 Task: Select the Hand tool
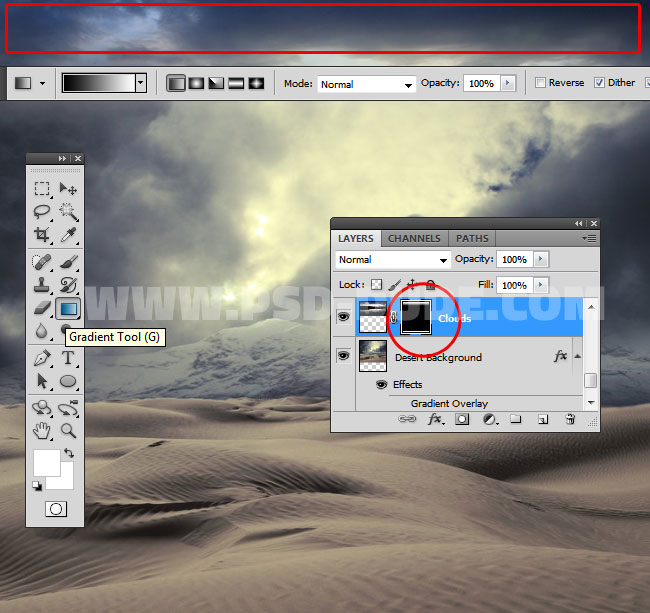(41, 431)
